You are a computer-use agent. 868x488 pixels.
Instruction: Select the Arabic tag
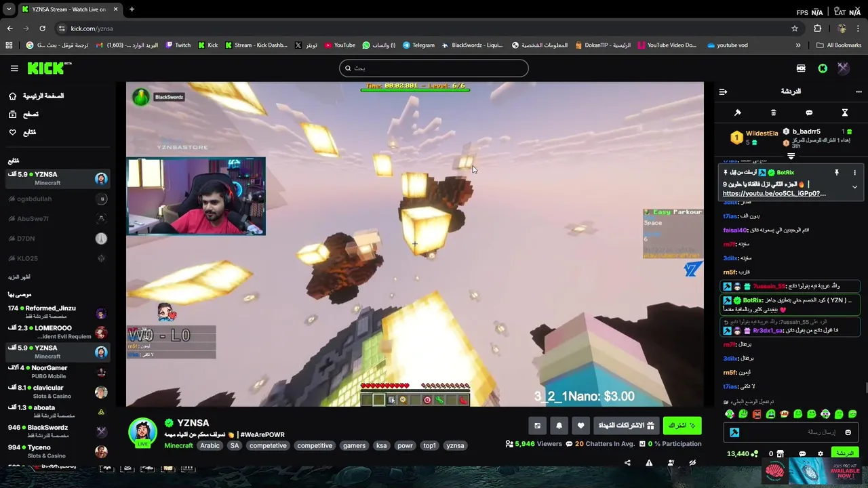(x=210, y=445)
